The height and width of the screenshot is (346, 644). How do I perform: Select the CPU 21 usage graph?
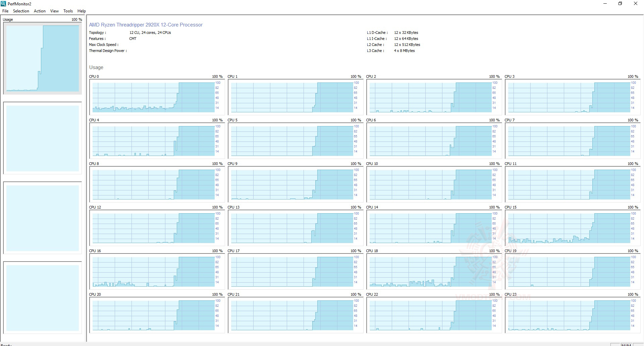pos(296,315)
